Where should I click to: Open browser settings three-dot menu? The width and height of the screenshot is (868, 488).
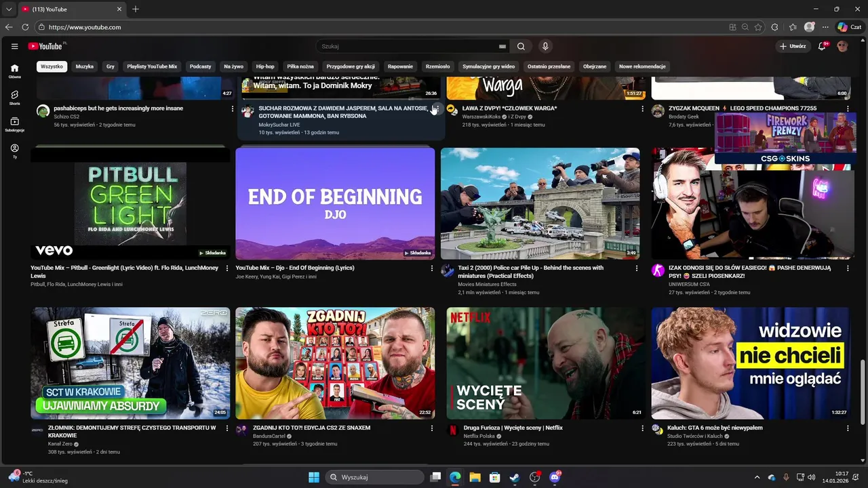[825, 27]
